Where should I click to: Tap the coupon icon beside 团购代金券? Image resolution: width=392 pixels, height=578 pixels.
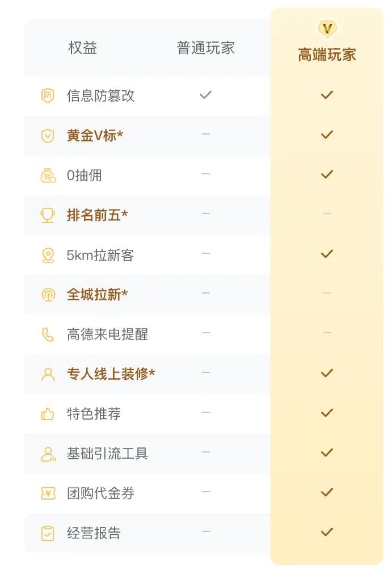48,493
